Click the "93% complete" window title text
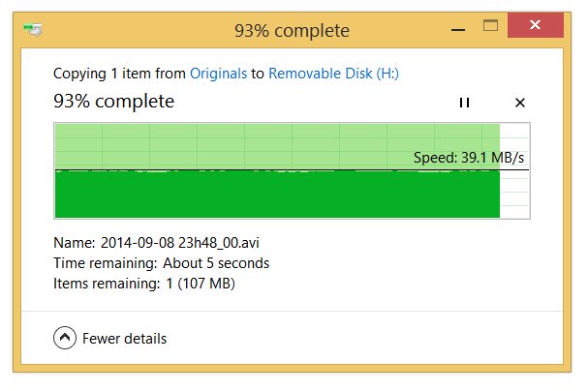 (292, 31)
